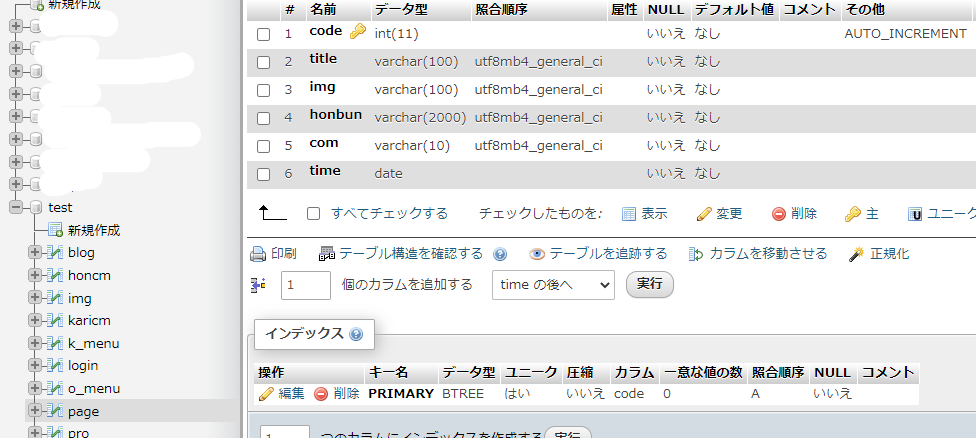The width and height of the screenshot is (976, 438).
Task: Tick the checkbox for the honbun row
Action: pos(263,118)
